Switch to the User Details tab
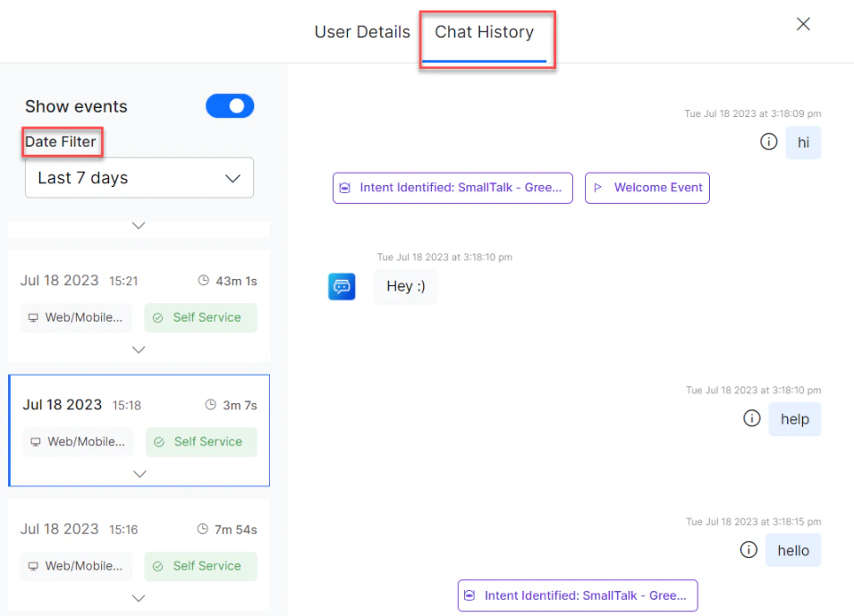This screenshot has width=854, height=616. [362, 31]
